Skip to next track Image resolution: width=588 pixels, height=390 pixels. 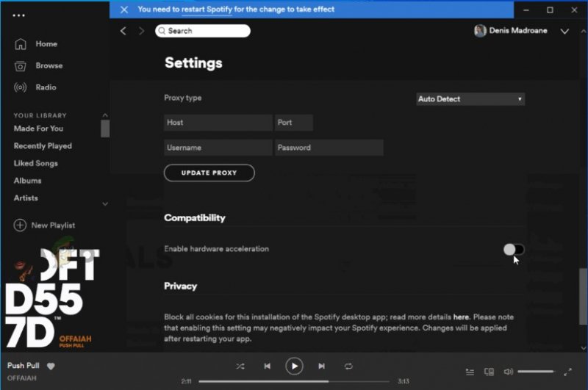tap(321, 366)
